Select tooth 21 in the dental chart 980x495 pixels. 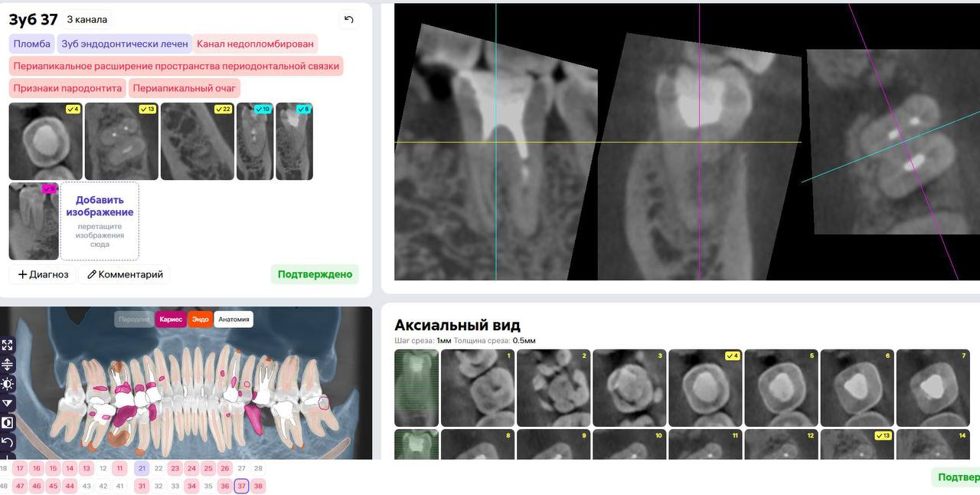(142, 468)
